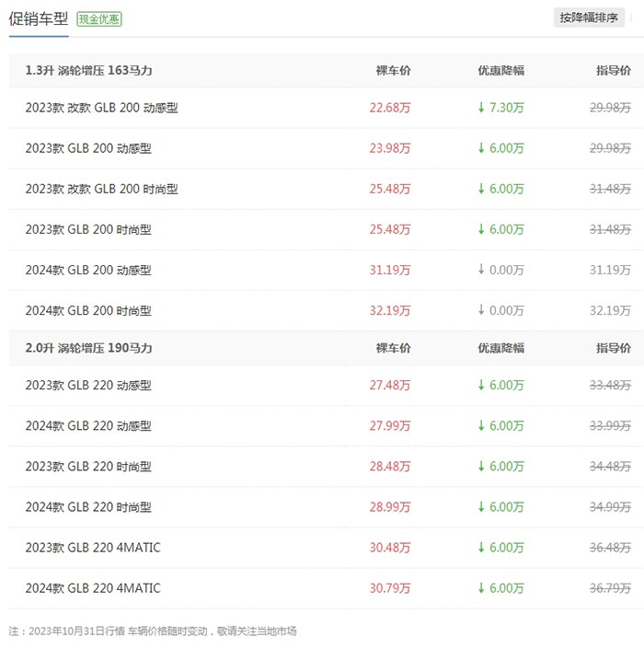This screenshot has width=644, height=648.
Task: Open 2023款 GLB 200 动感型 model link
Action: [x=88, y=148]
